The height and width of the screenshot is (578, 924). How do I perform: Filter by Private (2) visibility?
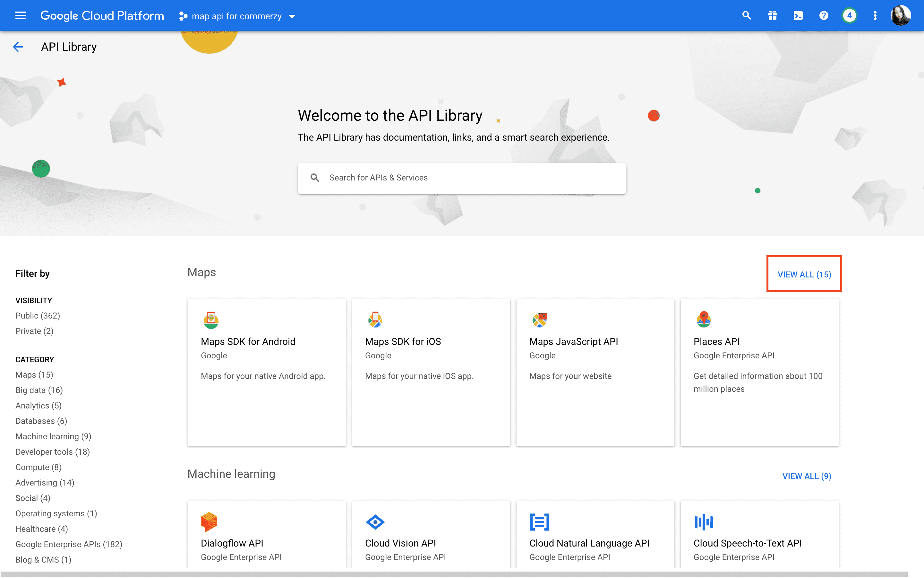click(x=34, y=331)
